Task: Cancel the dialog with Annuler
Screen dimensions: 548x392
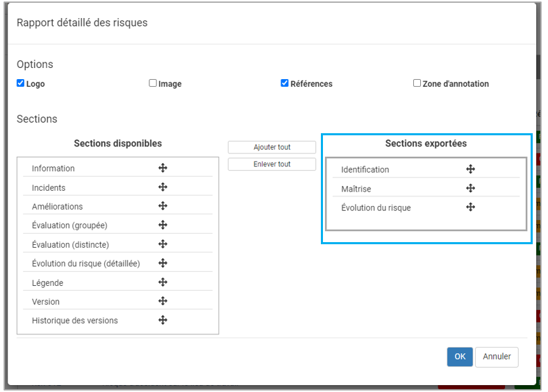Action: point(497,357)
